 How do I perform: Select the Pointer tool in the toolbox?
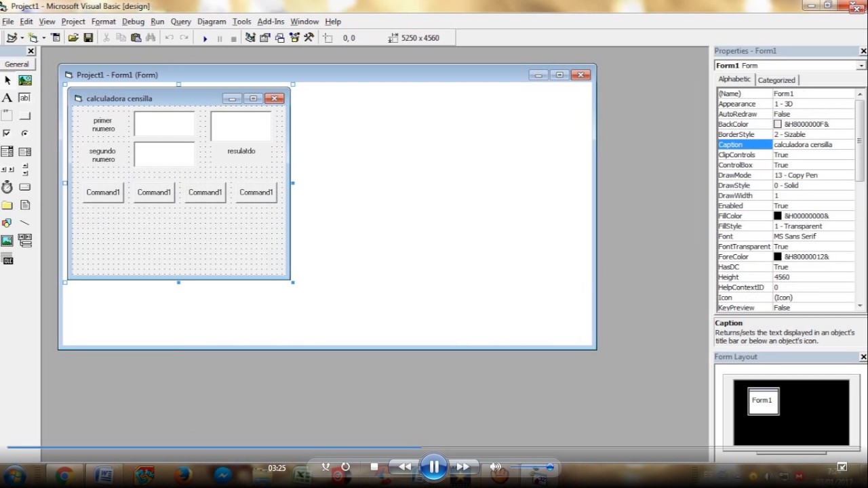point(7,80)
